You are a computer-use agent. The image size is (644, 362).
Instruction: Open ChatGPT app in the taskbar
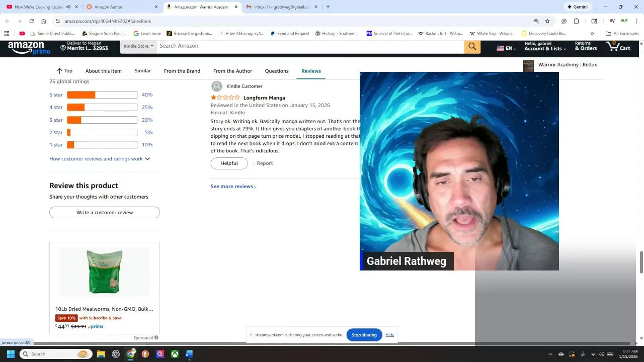pos(116,354)
